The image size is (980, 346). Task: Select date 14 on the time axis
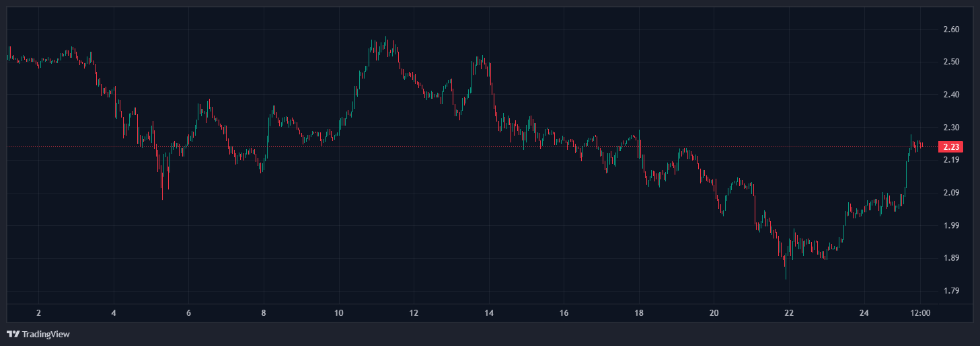[x=489, y=313]
